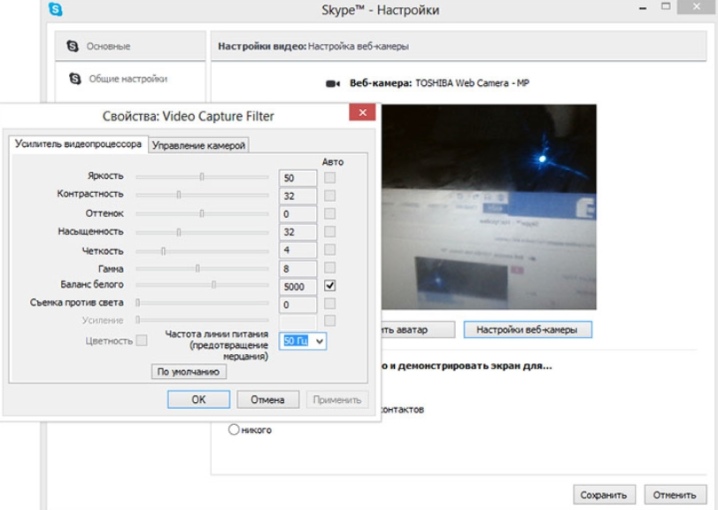Enable Auto checkbox for Насыщенность
The image size is (718, 510).
(330, 231)
